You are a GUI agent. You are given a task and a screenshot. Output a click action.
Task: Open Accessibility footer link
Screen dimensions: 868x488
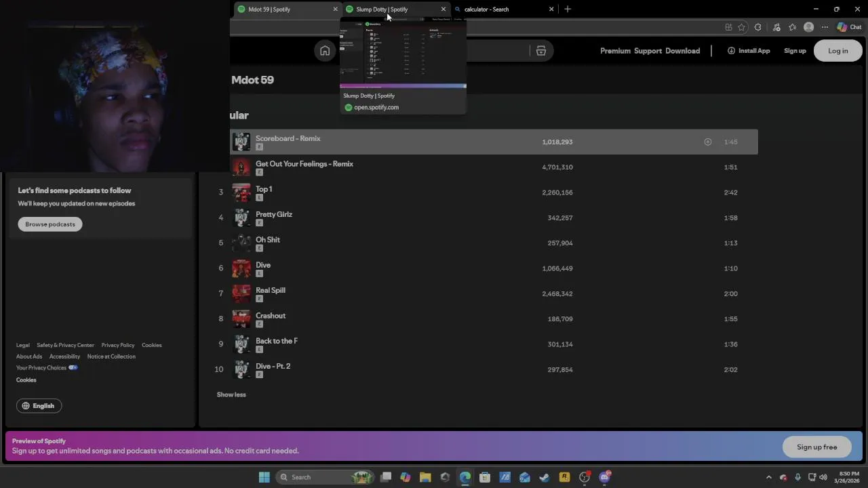[x=64, y=357]
